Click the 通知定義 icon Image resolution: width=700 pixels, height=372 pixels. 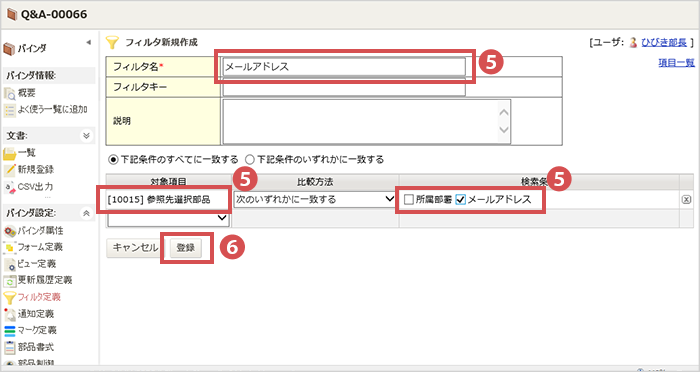pos(9,314)
